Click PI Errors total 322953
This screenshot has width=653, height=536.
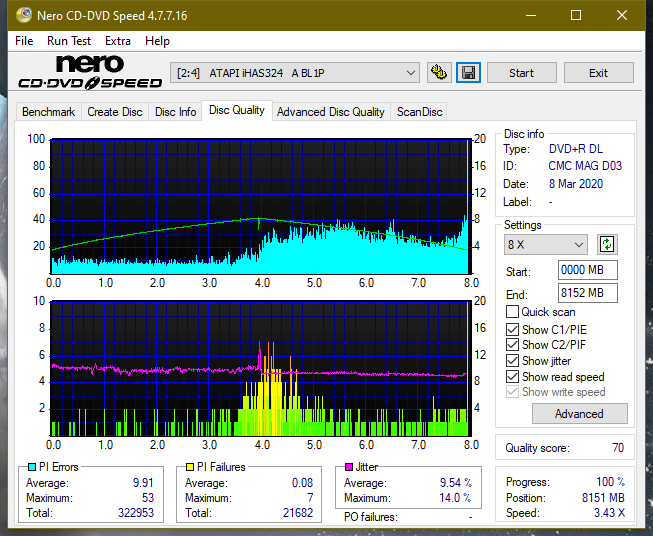tap(136, 513)
